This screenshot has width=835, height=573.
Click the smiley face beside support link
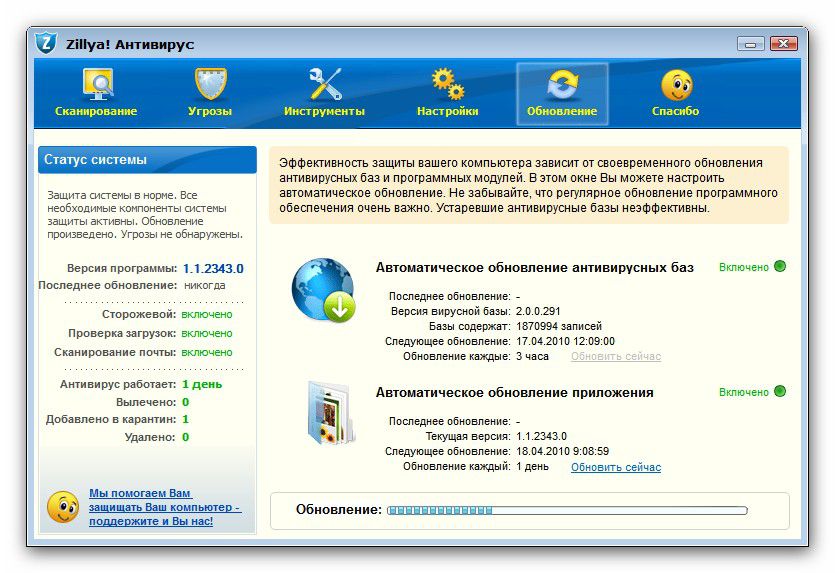(63, 506)
